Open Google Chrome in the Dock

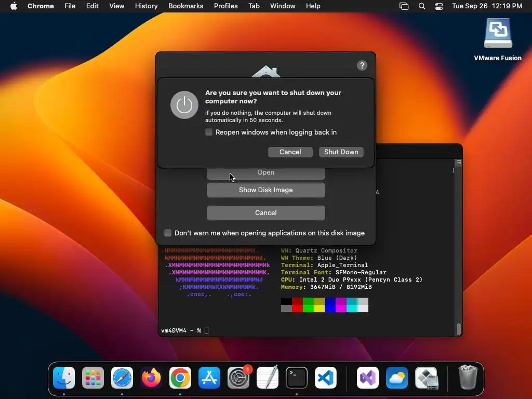click(180, 378)
